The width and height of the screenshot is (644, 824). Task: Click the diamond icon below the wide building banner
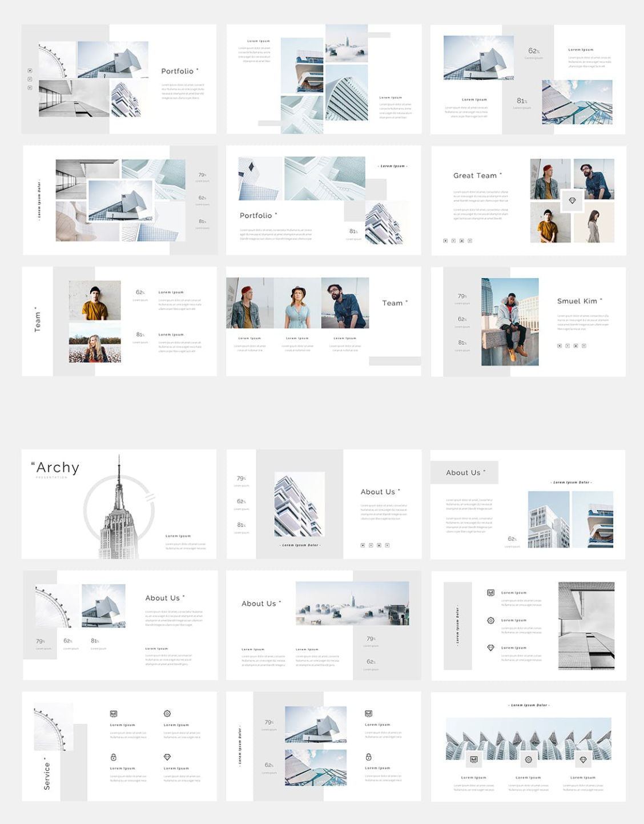click(583, 759)
